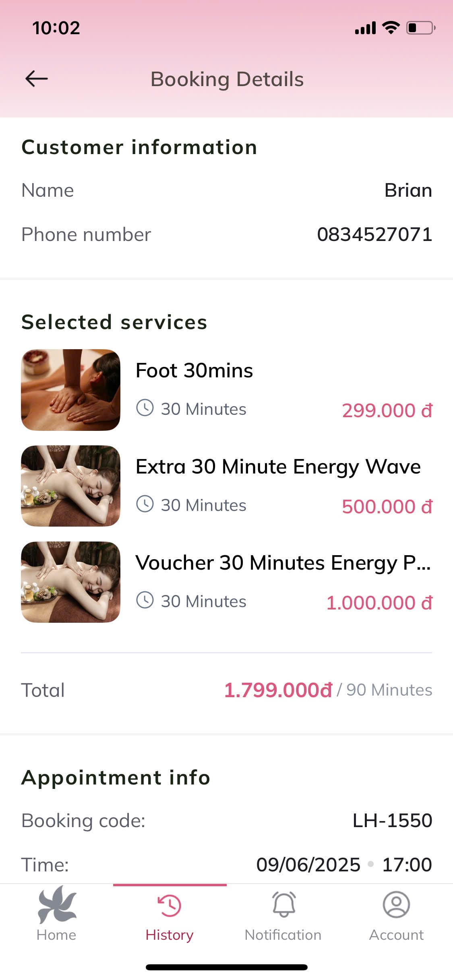The height and width of the screenshot is (980, 453).
Task: Tap the battery status icon
Action: 420,28
